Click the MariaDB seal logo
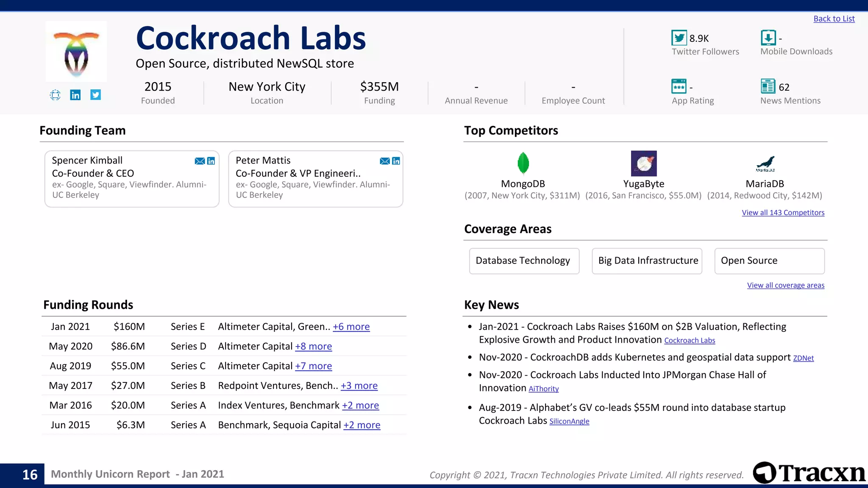Screen dimensions: 868x488 point(765,164)
